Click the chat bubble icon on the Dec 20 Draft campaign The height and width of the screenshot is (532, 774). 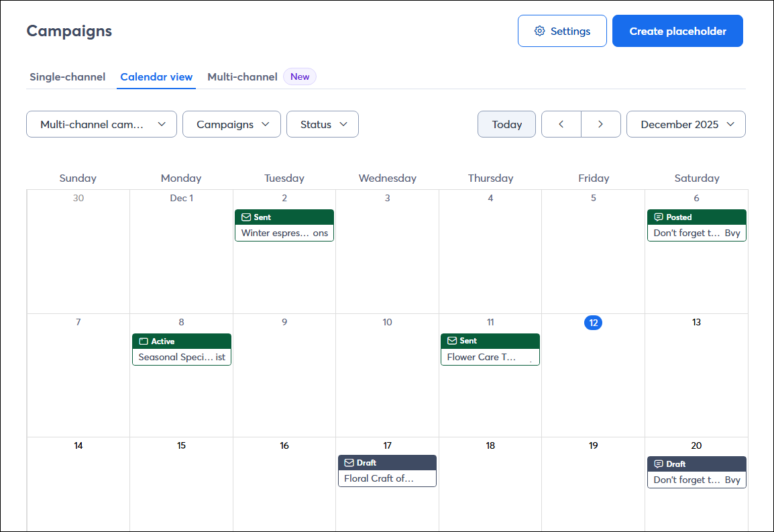coord(658,464)
